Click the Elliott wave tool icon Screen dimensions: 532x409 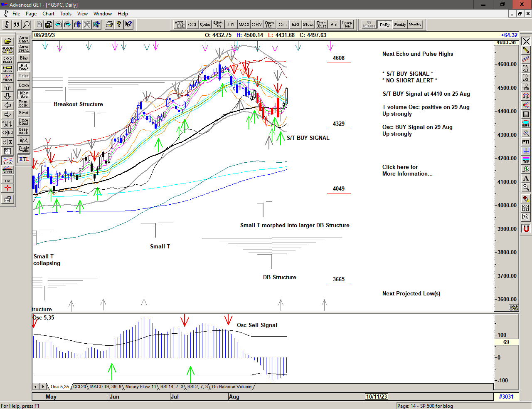(x=7, y=78)
